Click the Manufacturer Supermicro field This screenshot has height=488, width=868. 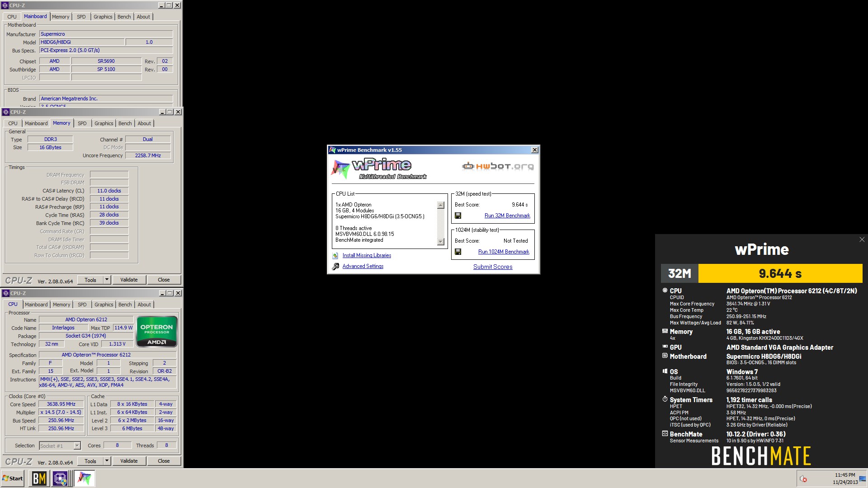pyautogui.click(x=106, y=34)
